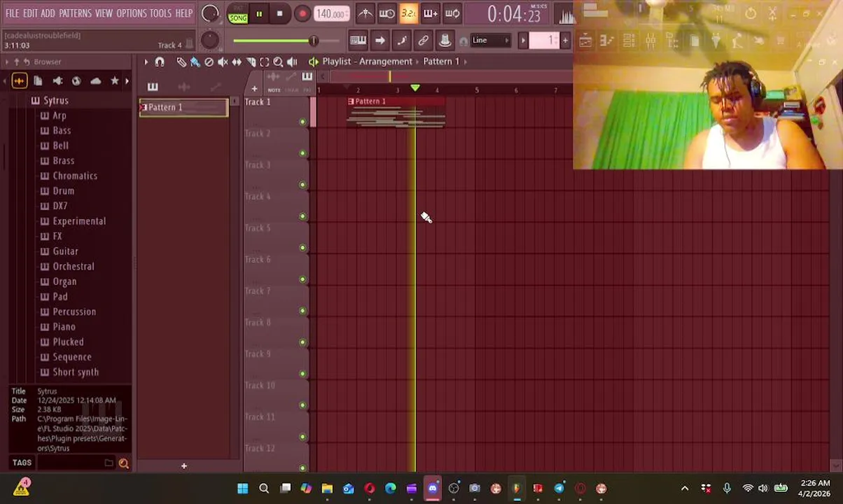Mute Track 7 with its green dot

302,311
